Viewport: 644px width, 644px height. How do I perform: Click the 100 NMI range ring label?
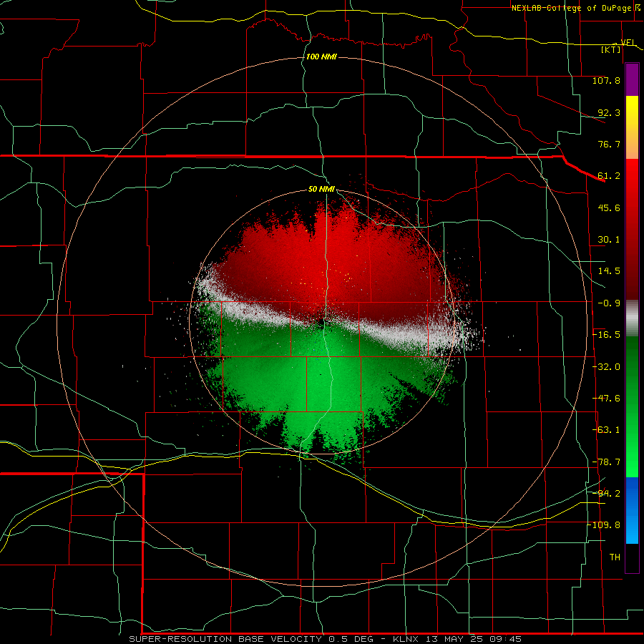(x=321, y=57)
